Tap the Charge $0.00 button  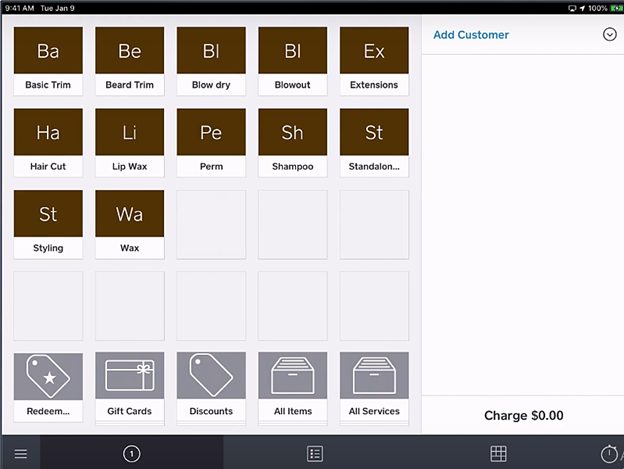pos(523,415)
